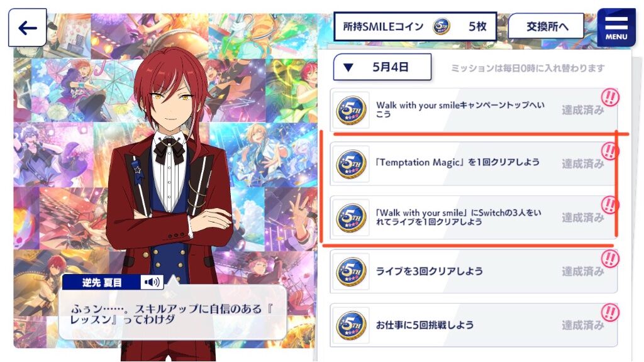Select the Temptation Magic mission row
The width and height of the screenshot is (644, 362).
(474, 164)
